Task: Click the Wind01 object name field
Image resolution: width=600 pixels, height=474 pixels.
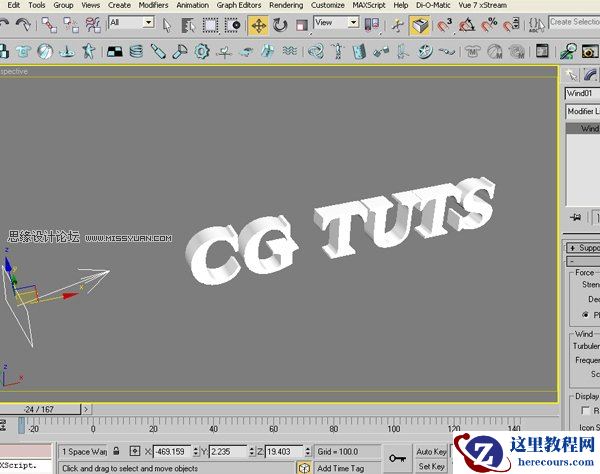Action: pyautogui.click(x=582, y=93)
